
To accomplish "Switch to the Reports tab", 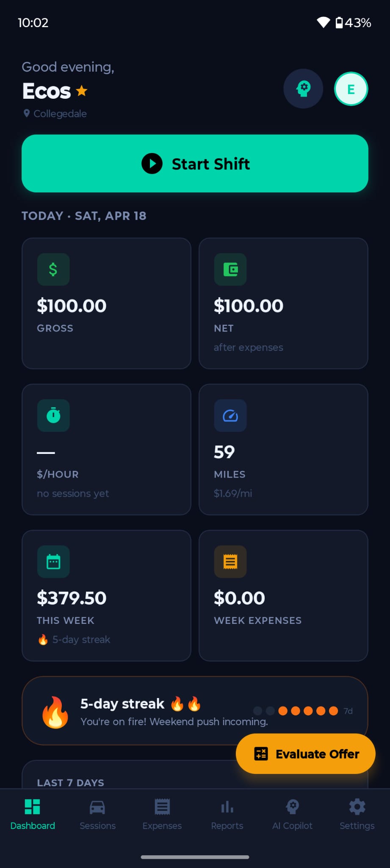I will click(227, 814).
